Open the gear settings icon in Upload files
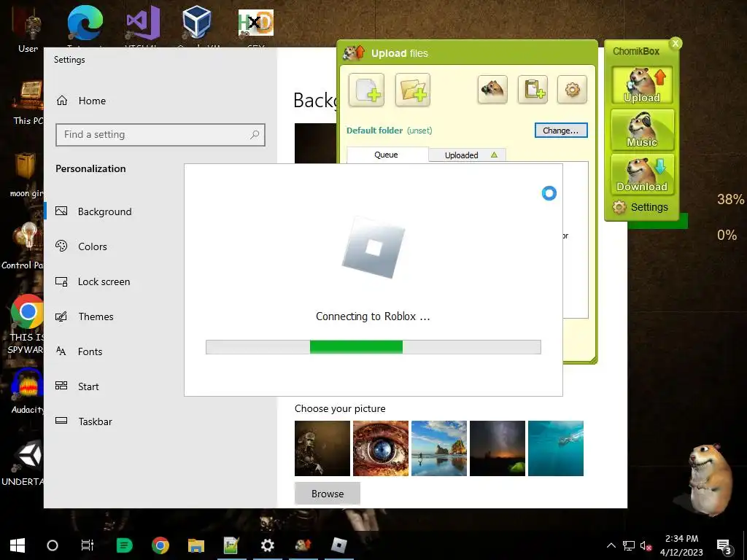The width and height of the screenshot is (747, 560). click(572, 89)
